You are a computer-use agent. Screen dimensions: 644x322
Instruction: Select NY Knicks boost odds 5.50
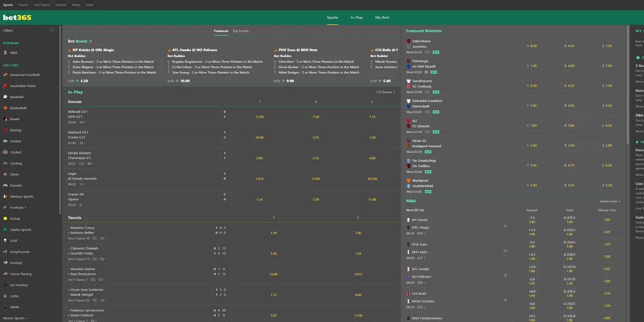pos(84,80)
